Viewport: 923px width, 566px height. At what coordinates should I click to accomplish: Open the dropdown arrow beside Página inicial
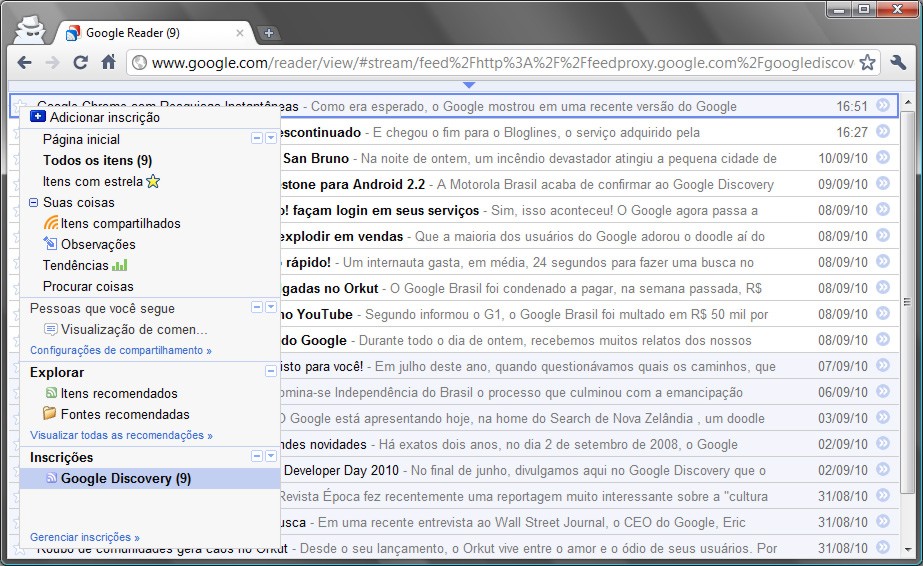pos(271,138)
